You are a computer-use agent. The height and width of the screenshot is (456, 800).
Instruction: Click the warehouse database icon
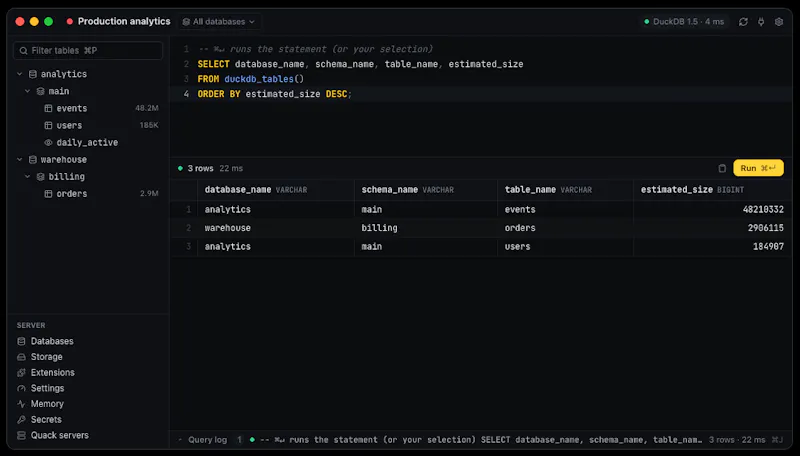(x=33, y=160)
